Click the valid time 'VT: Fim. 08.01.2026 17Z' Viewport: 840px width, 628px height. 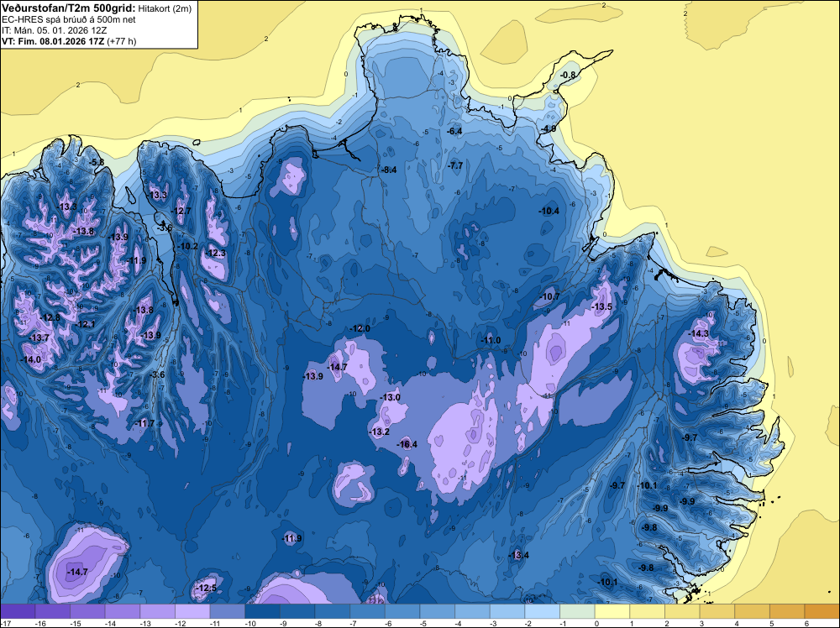(54, 41)
